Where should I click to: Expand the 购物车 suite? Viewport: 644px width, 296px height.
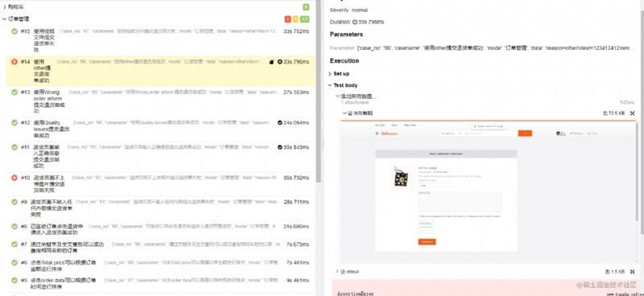[5, 6]
